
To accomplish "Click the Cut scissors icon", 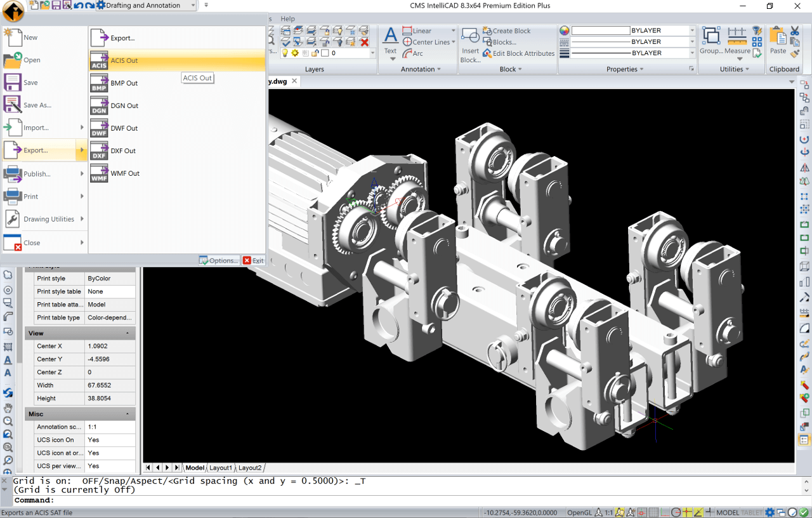I will [x=795, y=30].
